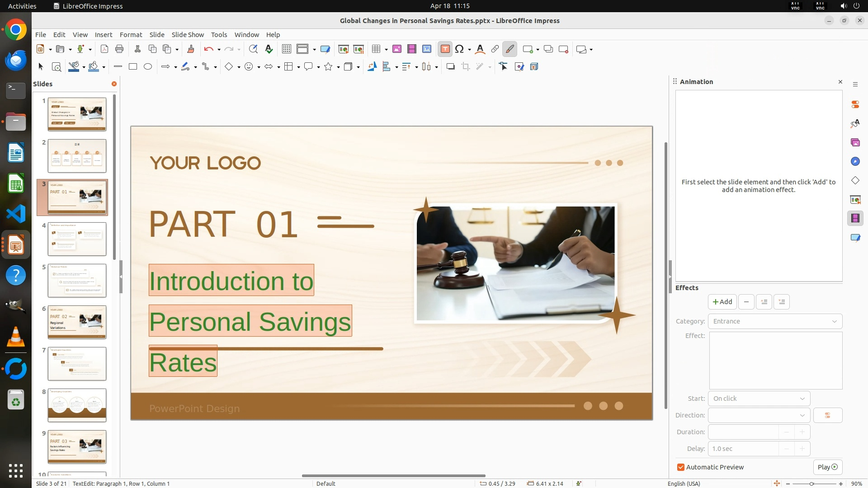The height and width of the screenshot is (488, 868).
Task: Click the Insert Special Character icon
Action: (x=460, y=49)
